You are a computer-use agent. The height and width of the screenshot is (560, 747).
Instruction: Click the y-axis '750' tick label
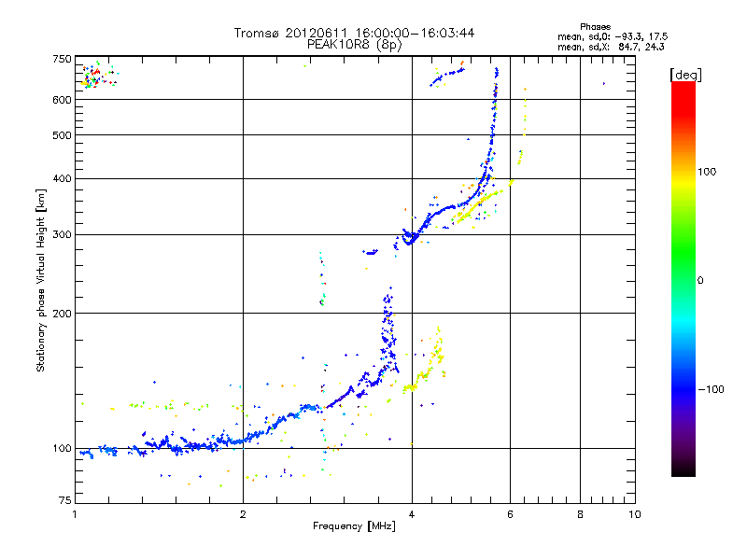(63, 59)
